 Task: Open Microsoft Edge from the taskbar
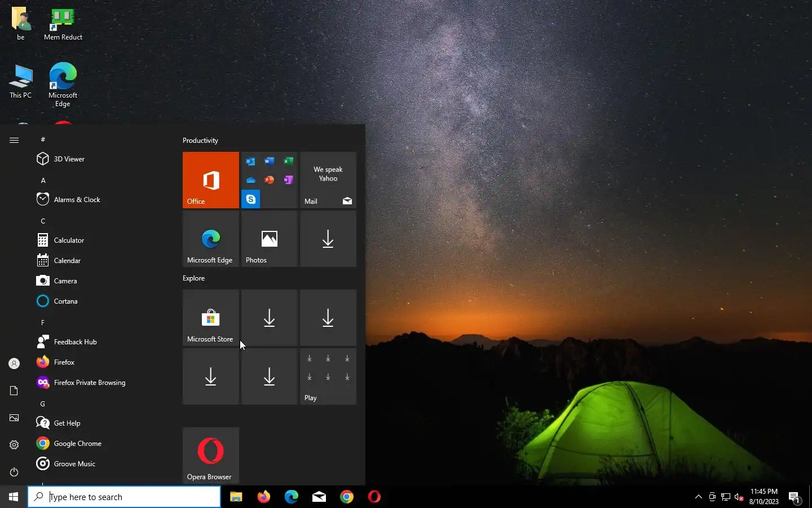pos(291,497)
